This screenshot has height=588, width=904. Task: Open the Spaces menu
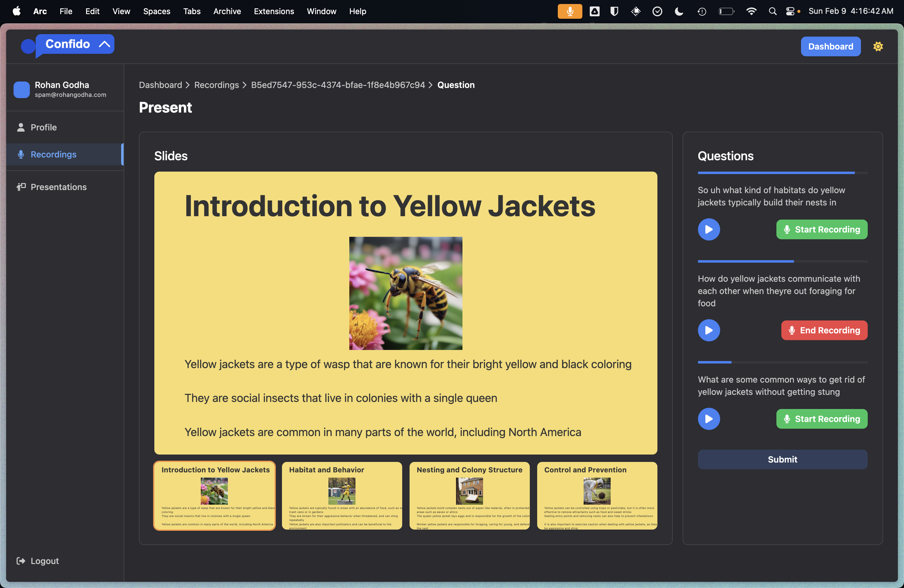point(157,11)
